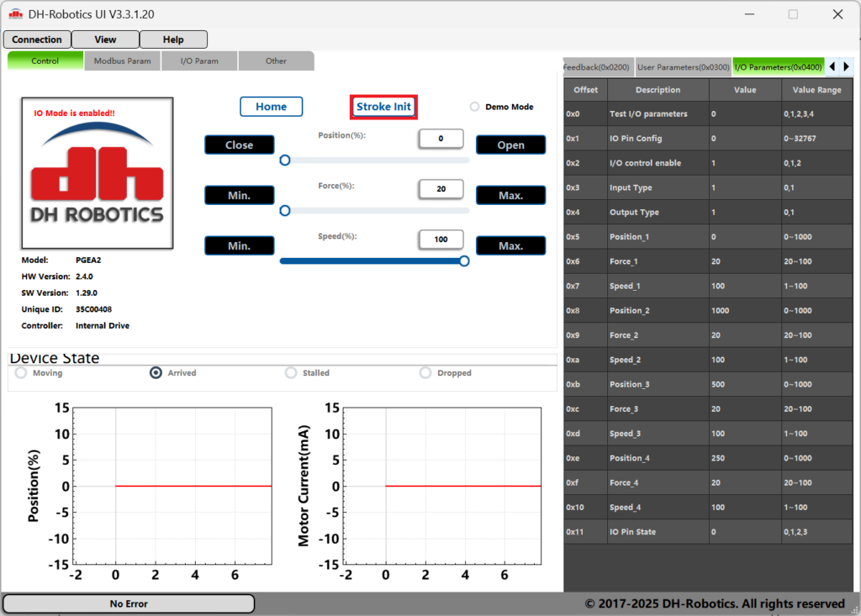861x616 pixels.
Task: Open the View menu
Action: (105, 39)
